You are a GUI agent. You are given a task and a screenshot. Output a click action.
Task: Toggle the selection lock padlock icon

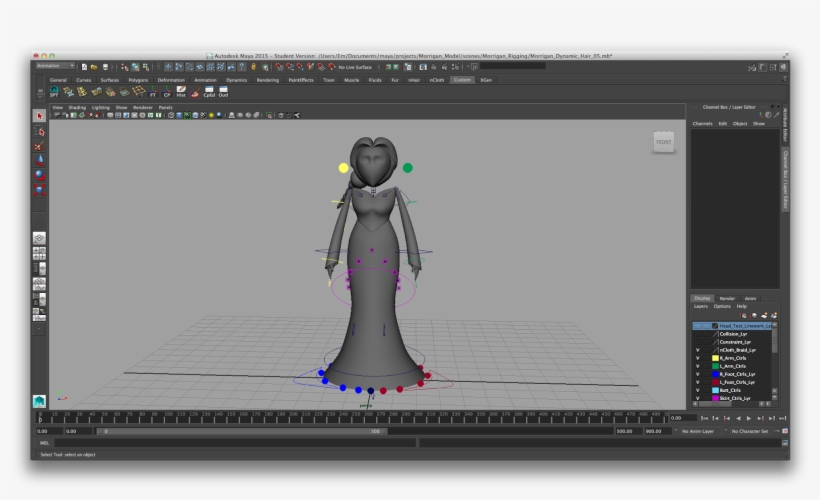click(x=254, y=67)
